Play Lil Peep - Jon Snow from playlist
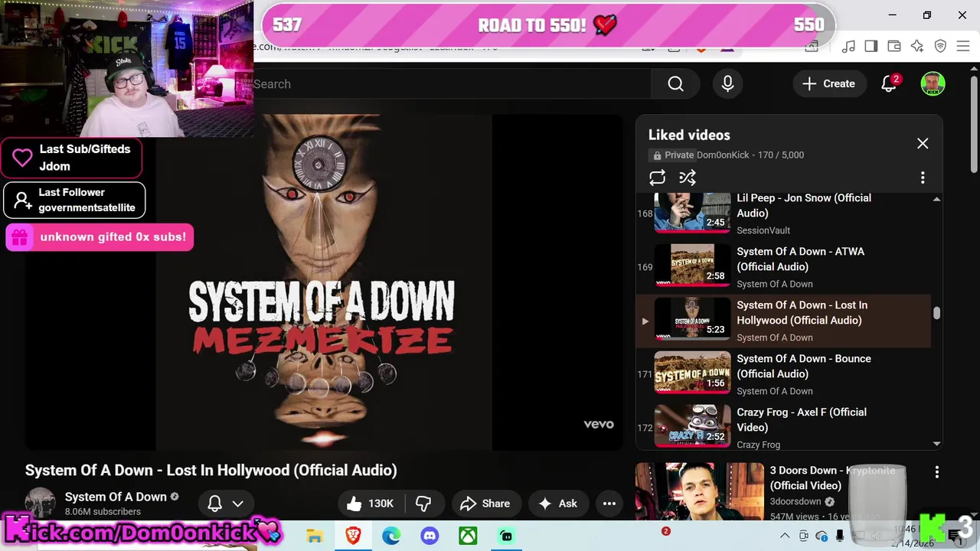980x551 pixels. pos(804,205)
